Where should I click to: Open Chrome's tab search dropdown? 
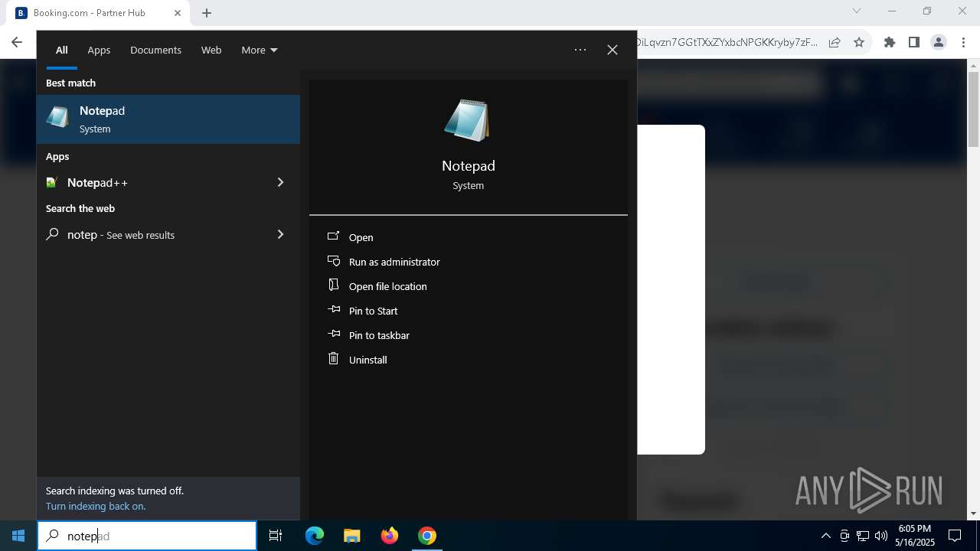coord(857,11)
